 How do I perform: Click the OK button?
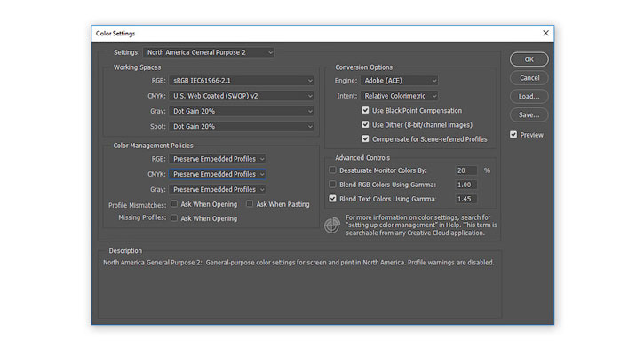point(529,59)
